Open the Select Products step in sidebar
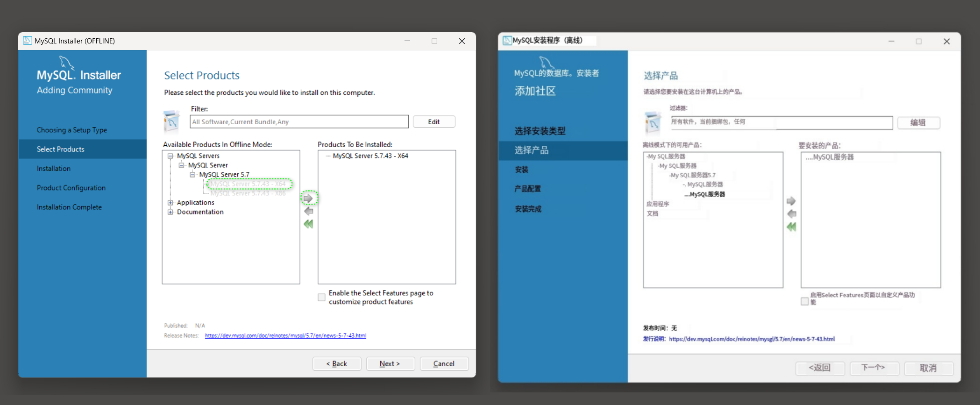This screenshot has width=980, height=405. point(83,149)
